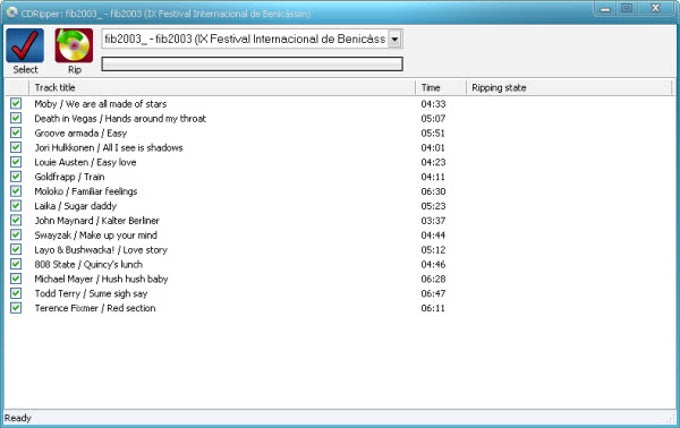Select Jori Hulkkonen / All I see is shadows
Viewport: 680px width, 428px height.
coord(109,148)
